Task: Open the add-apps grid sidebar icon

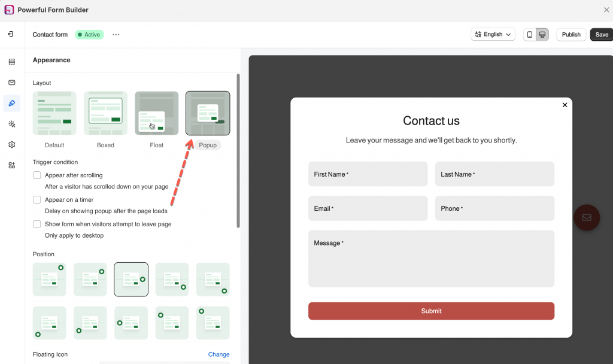Action: [x=12, y=165]
